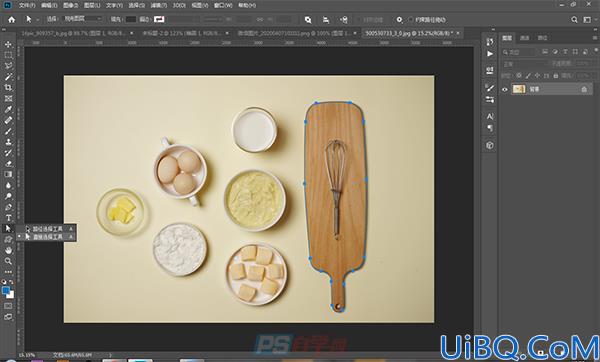The image size is (600, 362).
Task: Open the Layers panel flyout menu
Action: (x=595, y=38)
